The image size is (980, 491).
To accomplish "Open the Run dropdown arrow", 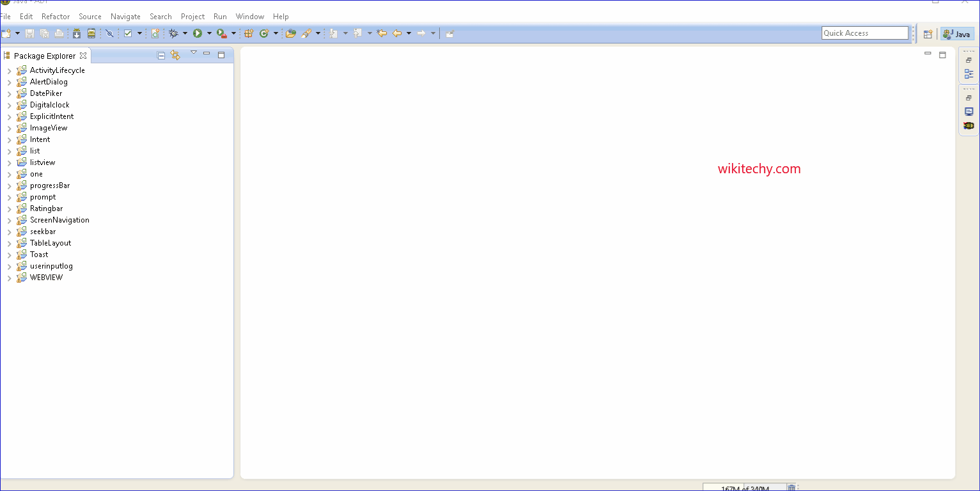I will point(209,33).
